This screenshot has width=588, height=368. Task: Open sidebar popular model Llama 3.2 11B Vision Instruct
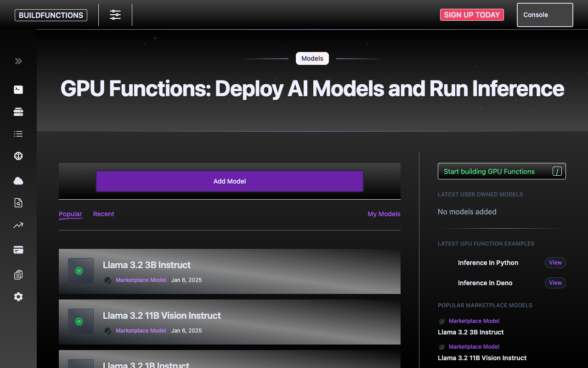click(482, 358)
